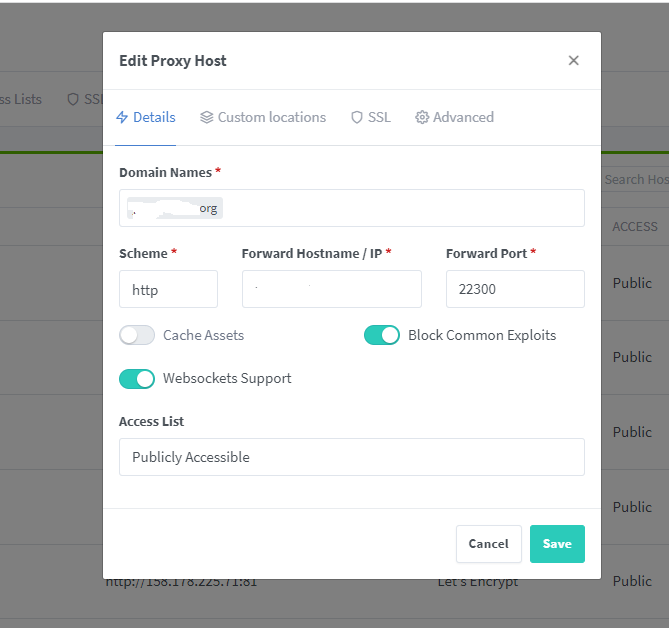
Task: Open the Scheme dropdown showing http
Action: point(168,289)
